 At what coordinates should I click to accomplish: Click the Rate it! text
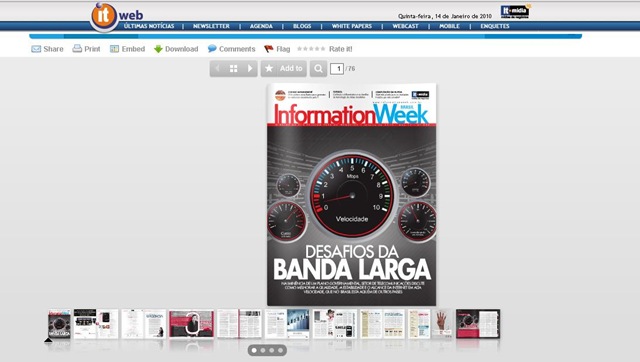(x=340, y=49)
